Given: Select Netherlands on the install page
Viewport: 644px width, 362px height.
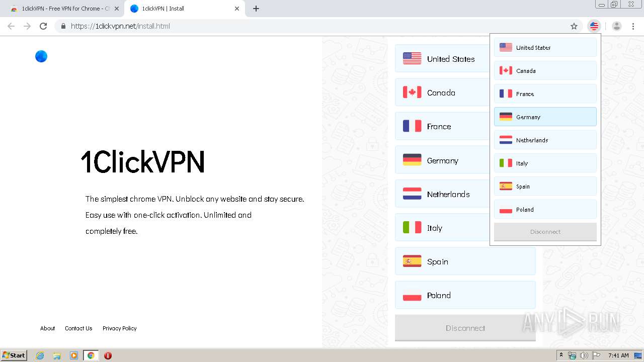Looking at the screenshot, I should 442,194.
